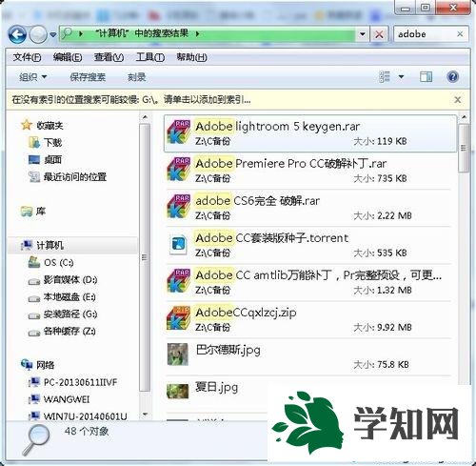This screenshot has width=476, height=466.
Task: Clear the adobe search text
Action: [460, 33]
